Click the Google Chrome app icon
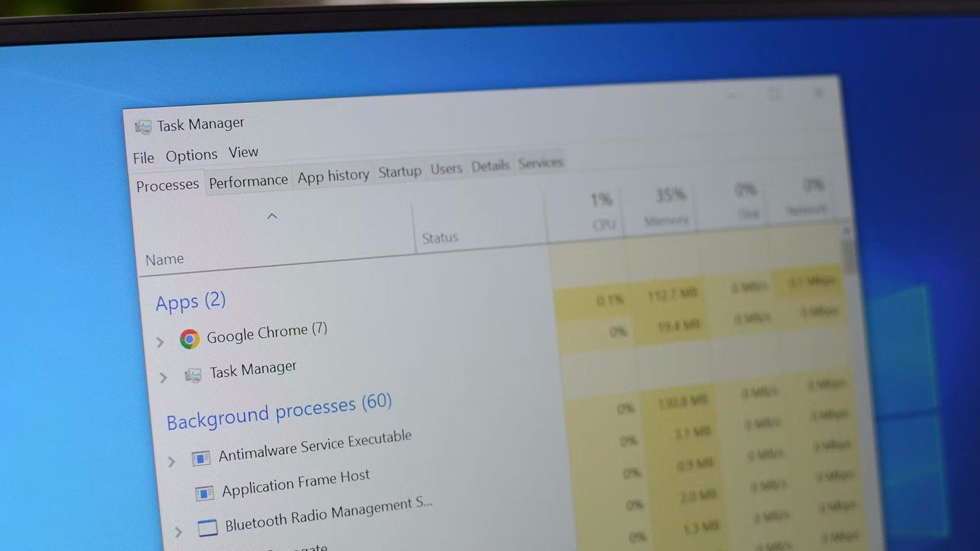Viewport: 980px width, 551px height. [190, 339]
